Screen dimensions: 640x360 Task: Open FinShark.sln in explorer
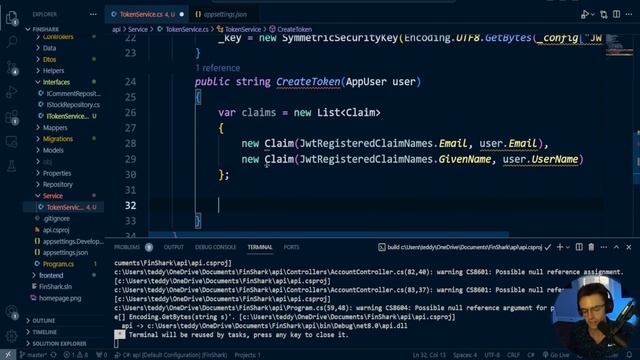click(55, 287)
